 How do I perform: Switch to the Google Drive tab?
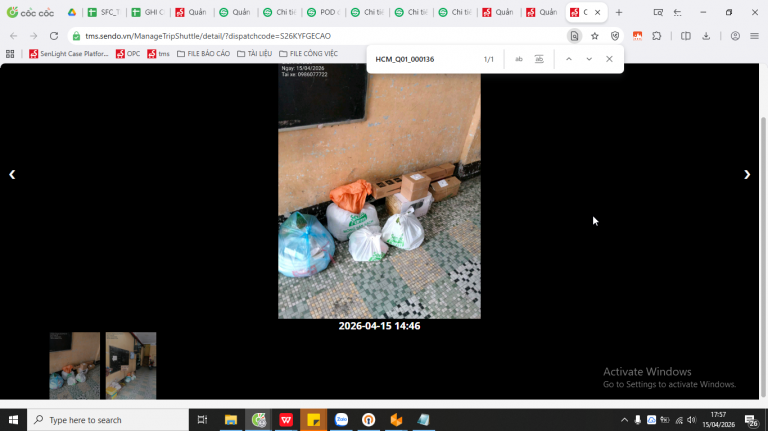point(72,12)
